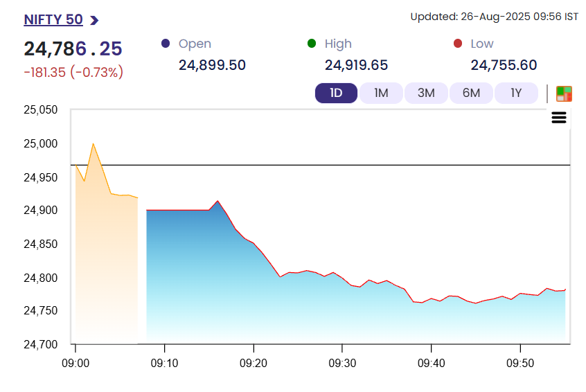Click the arrow beside NIFTY 50
Screen dimensions: 586x392
click(94, 21)
